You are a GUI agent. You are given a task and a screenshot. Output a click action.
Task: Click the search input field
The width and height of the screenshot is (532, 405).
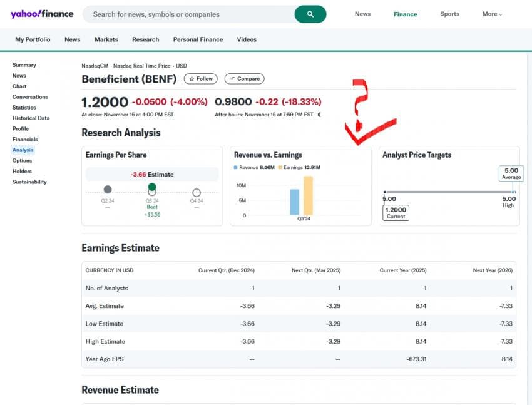(189, 14)
